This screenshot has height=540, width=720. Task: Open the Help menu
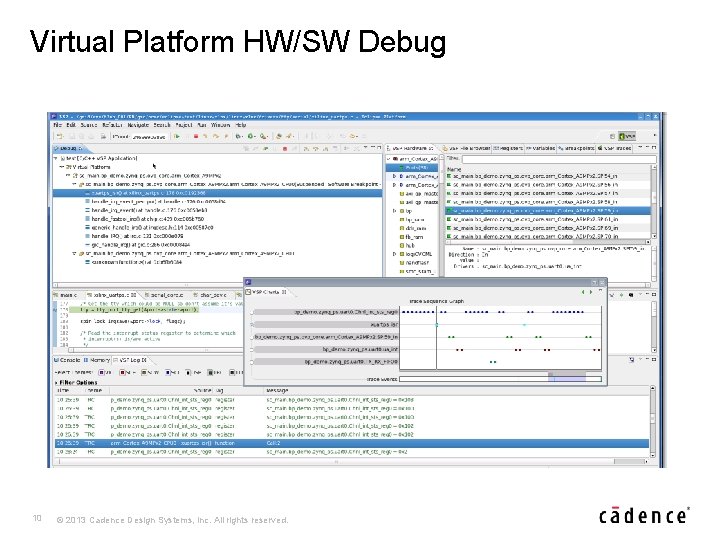coord(241,125)
